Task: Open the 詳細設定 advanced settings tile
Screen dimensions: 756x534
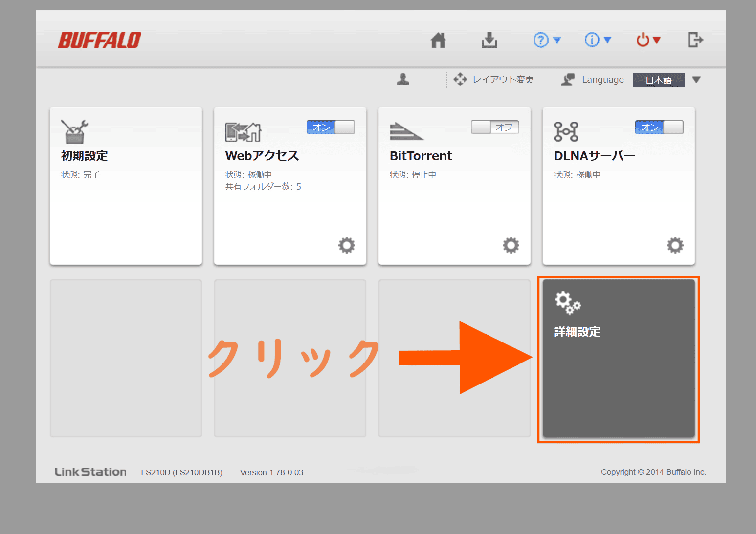Action: tap(619, 371)
